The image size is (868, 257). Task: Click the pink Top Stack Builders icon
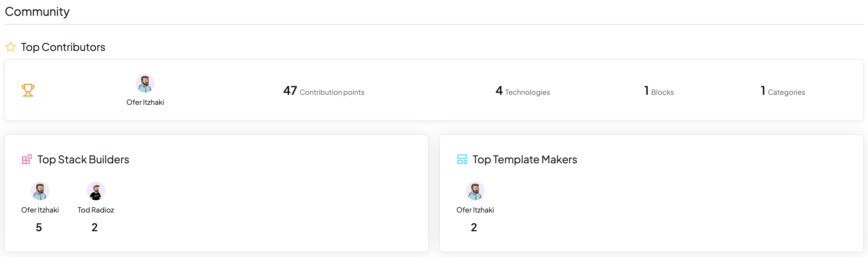pos(27,160)
